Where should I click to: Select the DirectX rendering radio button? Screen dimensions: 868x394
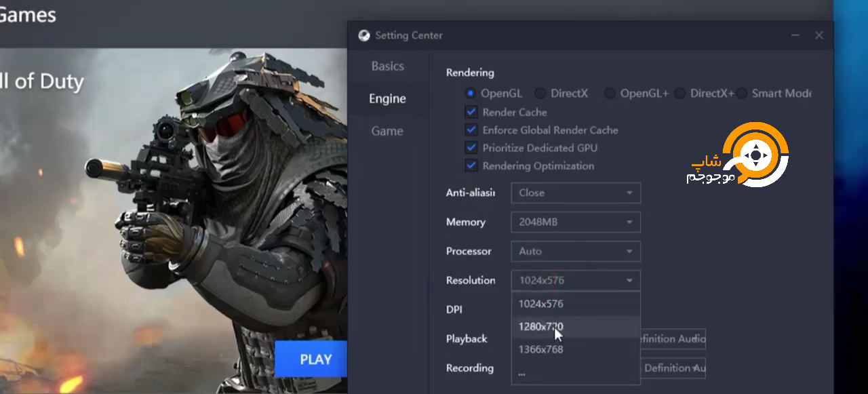[x=540, y=94]
